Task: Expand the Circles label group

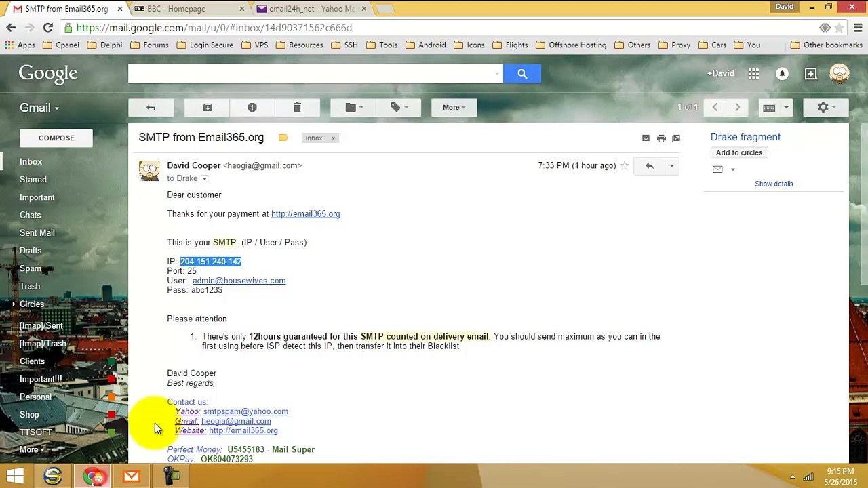Action: click(14, 304)
